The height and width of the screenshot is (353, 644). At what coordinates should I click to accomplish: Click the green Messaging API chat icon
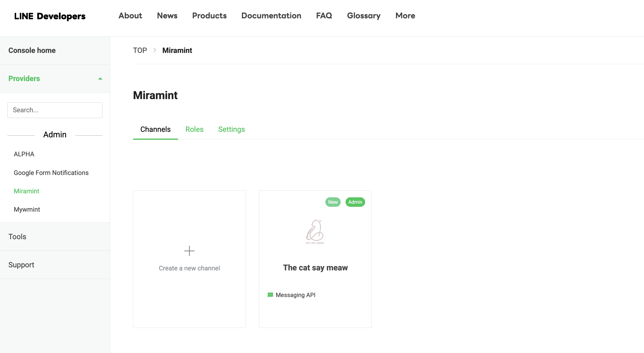[x=270, y=295]
